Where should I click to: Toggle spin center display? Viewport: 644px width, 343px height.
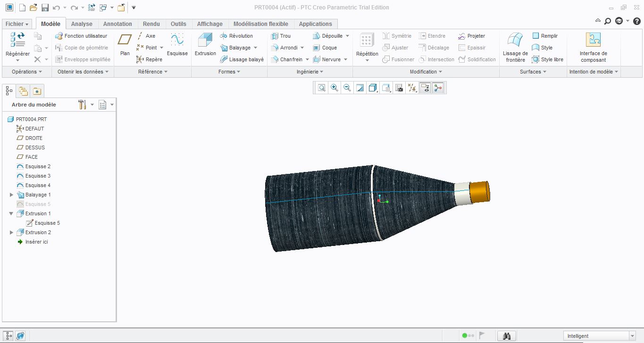coord(438,88)
